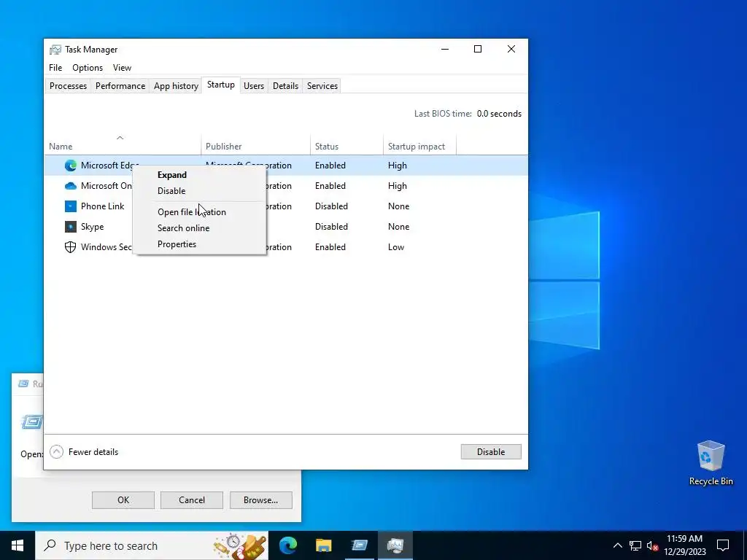This screenshot has width=747, height=560.
Task: Open the Action Center notifications icon
Action: coord(723,545)
